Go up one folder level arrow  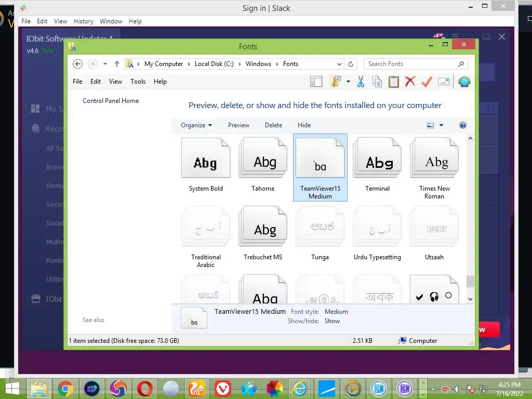pyautogui.click(x=117, y=64)
